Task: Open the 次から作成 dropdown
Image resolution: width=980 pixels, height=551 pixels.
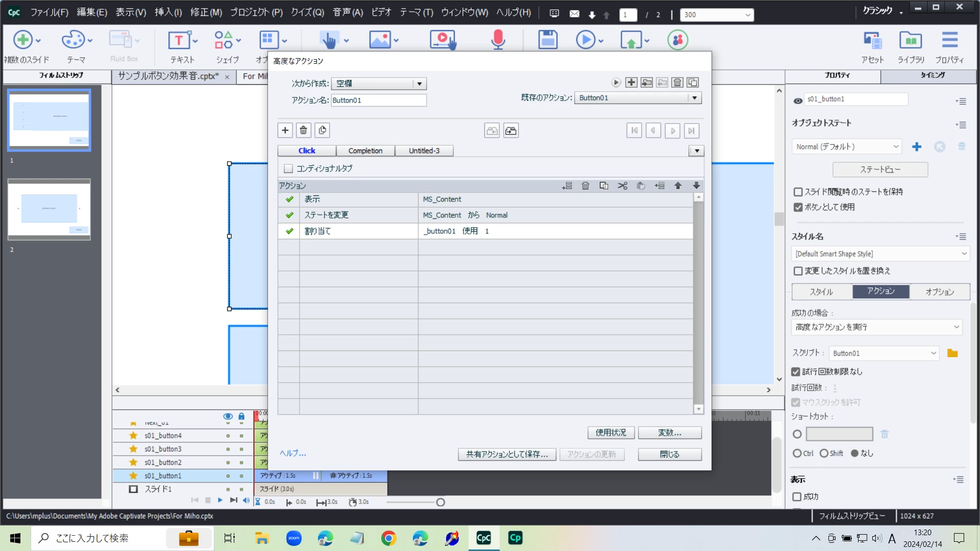Action: pyautogui.click(x=419, y=84)
